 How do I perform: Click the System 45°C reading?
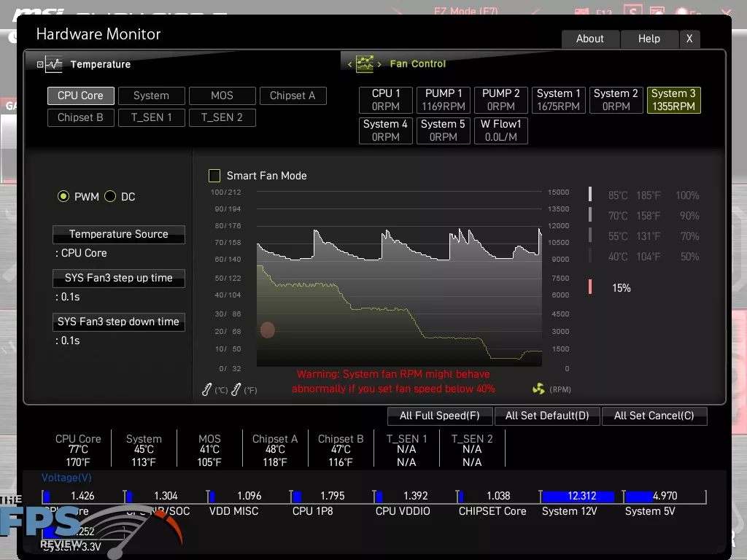[144, 450]
